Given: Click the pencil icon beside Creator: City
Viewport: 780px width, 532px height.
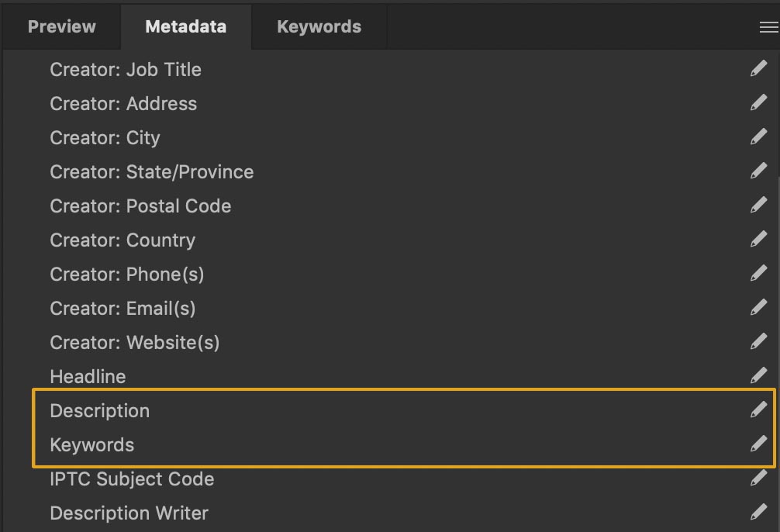Looking at the screenshot, I should 758,136.
